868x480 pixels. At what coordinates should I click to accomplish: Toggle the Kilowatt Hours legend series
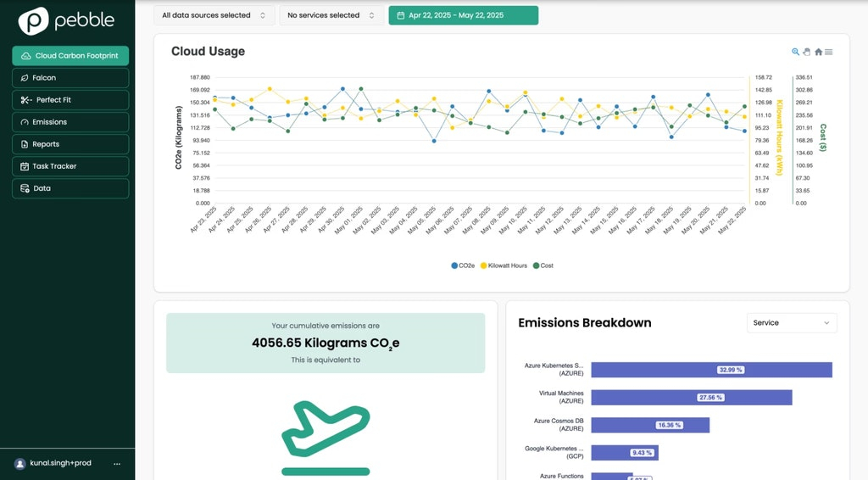pyautogui.click(x=504, y=265)
